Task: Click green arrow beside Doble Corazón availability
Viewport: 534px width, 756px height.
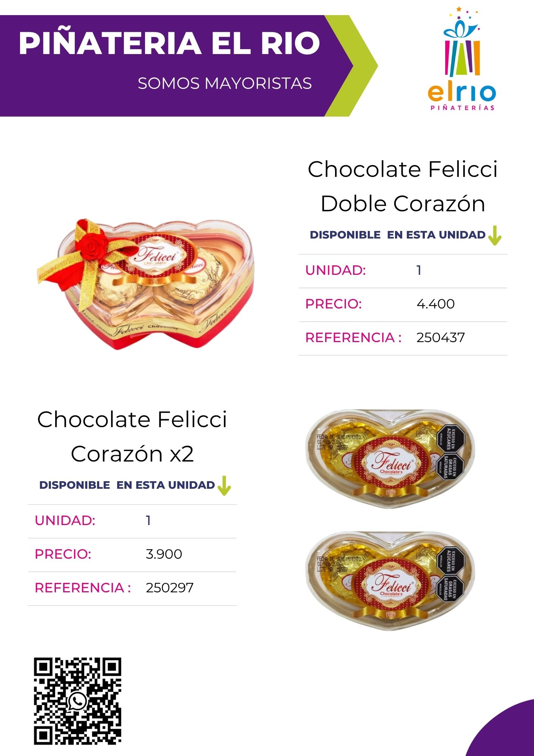Action: click(494, 235)
